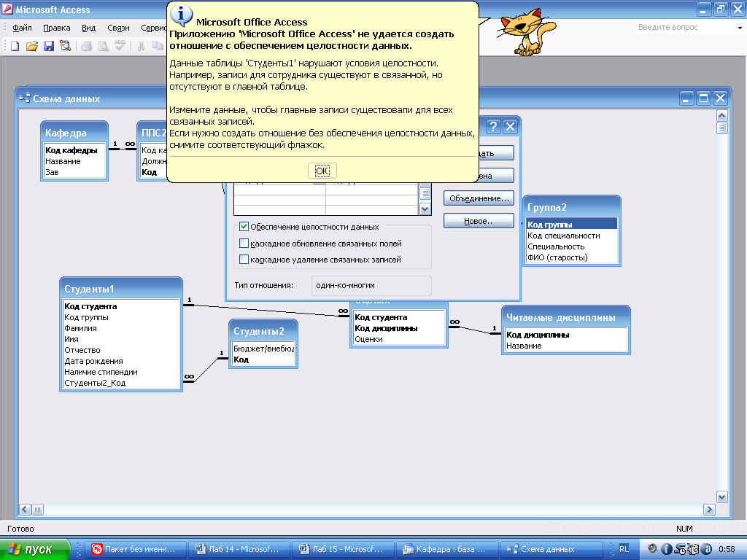Click the Новое.. button
The width and height of the screenshot is (747, 560).
point(479,221)
